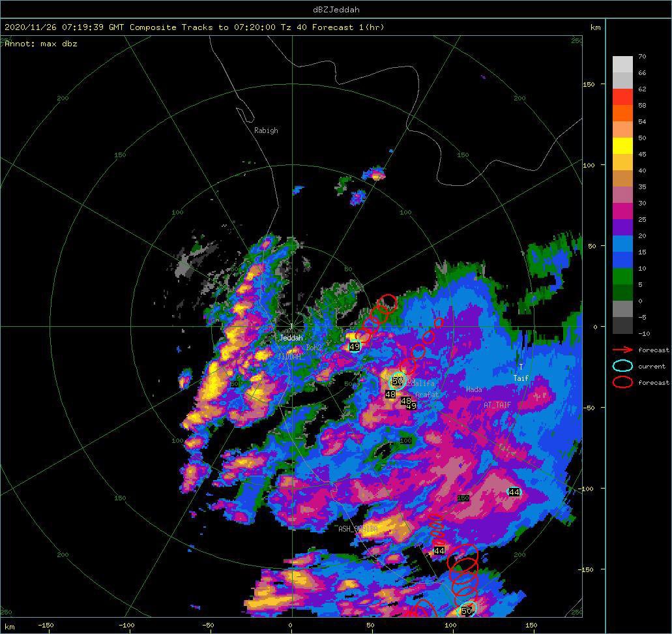Click the Jeddah radar site marker at center
Screen dimensions: 672x634
(291, 326)
